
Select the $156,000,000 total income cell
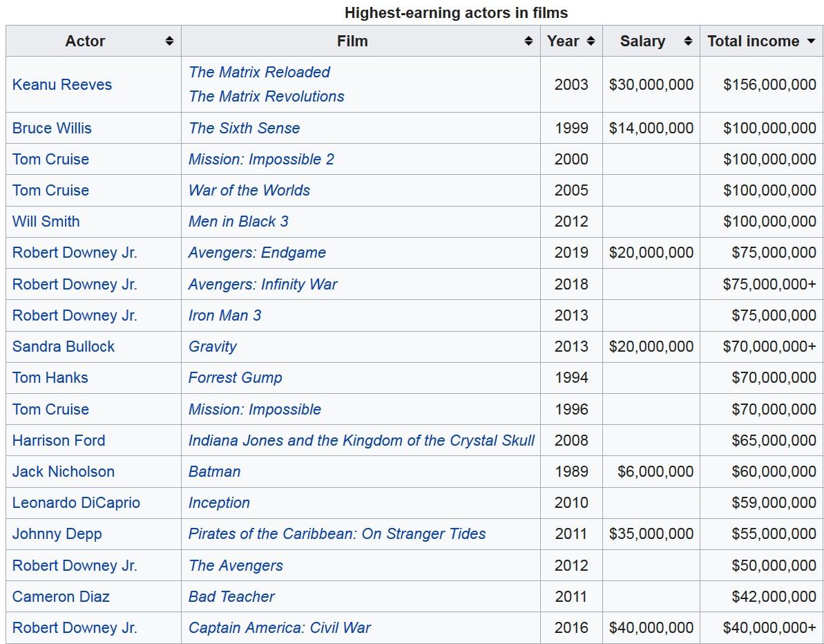coord(761,84)
